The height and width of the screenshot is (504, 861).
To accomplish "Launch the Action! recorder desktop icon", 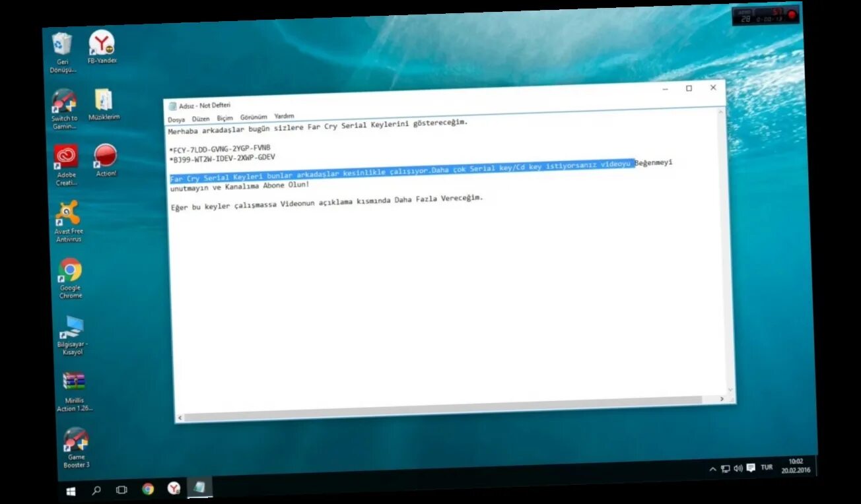I will [x=106, y=160].
